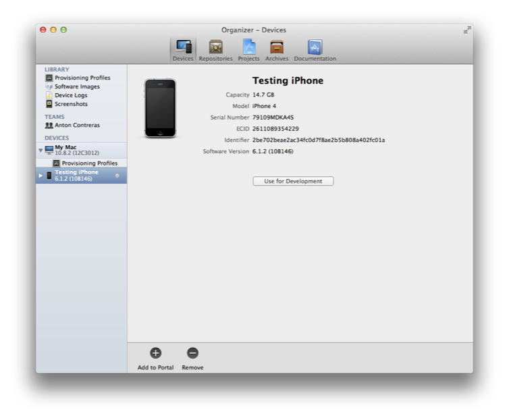Collapse the My Mac device tree
509x420 pixels.
[41, 150]
